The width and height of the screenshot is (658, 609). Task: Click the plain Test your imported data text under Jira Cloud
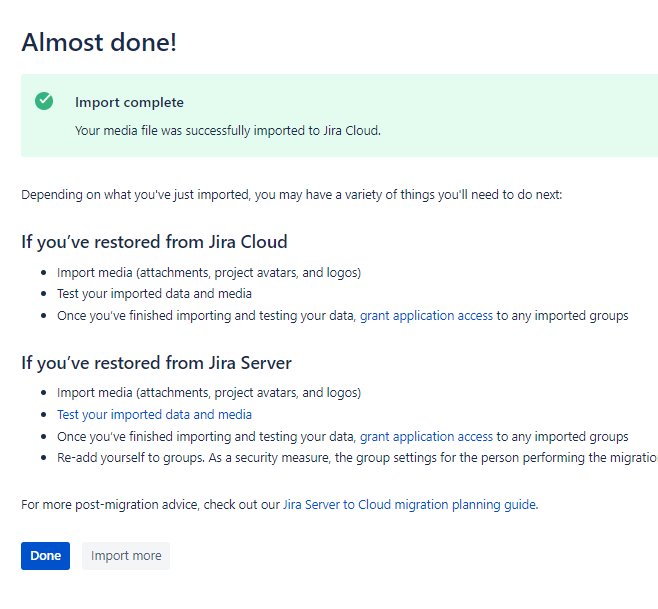154,294
